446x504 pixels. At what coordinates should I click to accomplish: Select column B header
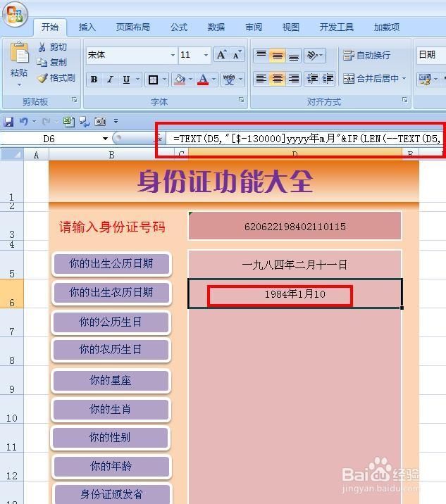[111, 155]
